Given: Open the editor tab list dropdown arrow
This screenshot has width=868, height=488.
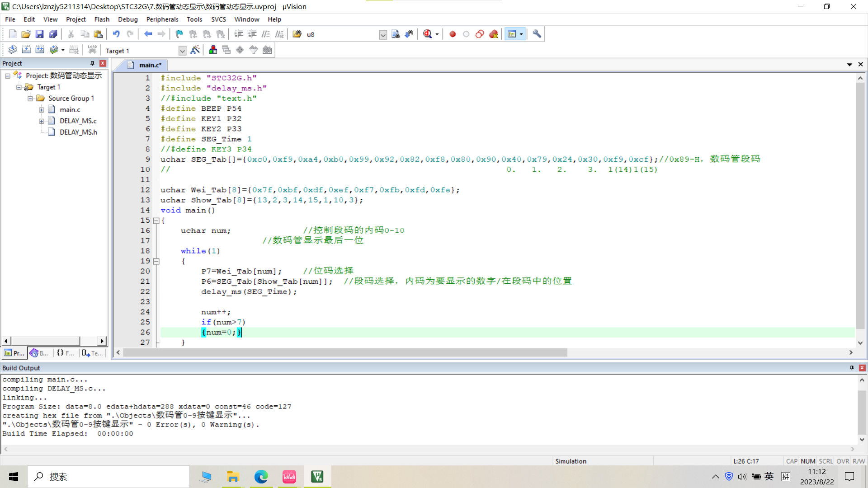Looking at the screenshot, I should (849, 65).
